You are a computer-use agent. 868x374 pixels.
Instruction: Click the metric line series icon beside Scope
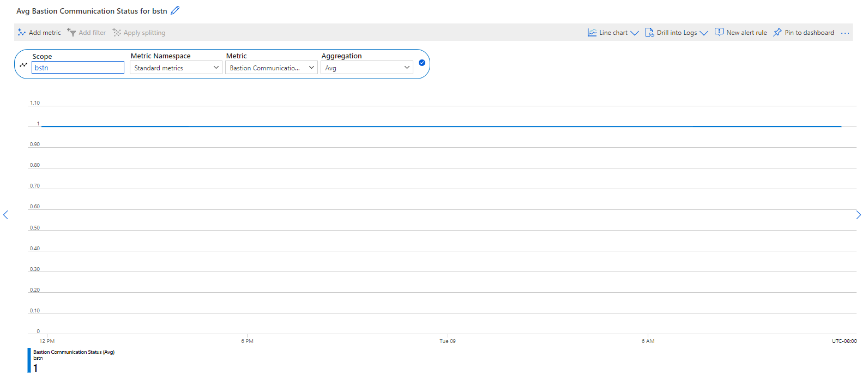[23, 65]
